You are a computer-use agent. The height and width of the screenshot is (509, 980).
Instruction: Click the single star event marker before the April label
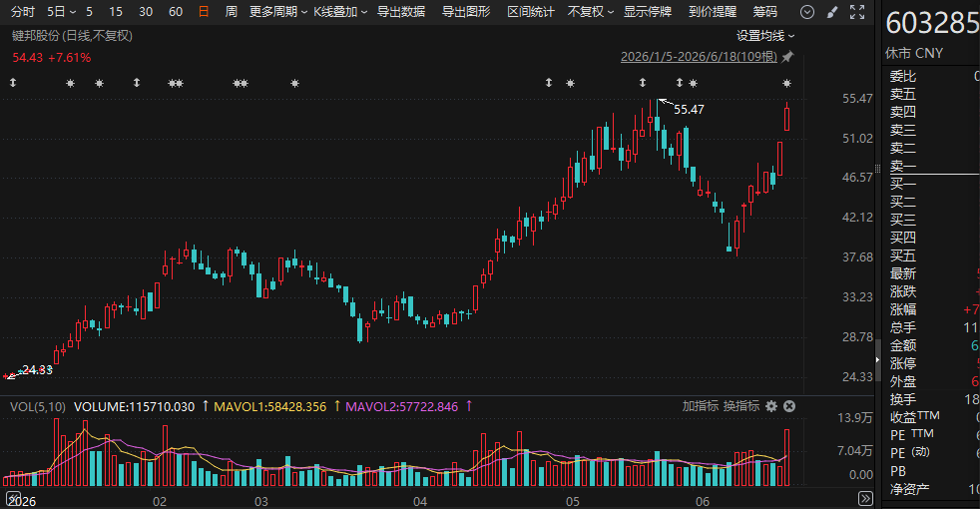(x=295, y=83)
